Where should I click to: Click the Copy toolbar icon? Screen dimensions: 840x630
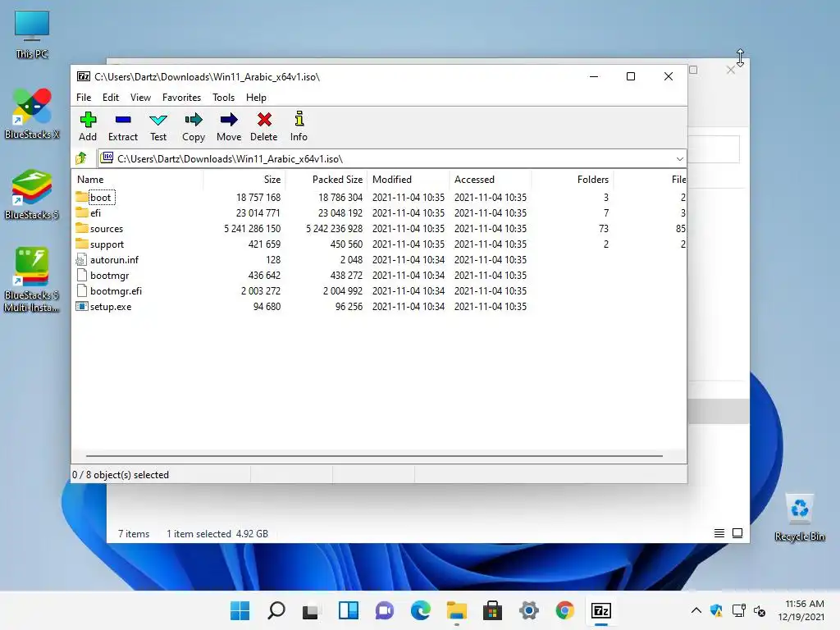194,120
